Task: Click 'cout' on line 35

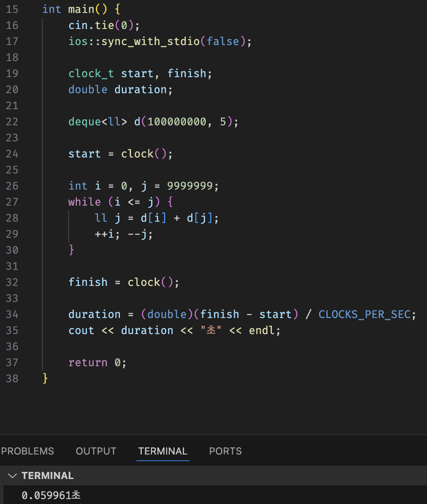Action: pyautogui.click(x=81, y=330)
